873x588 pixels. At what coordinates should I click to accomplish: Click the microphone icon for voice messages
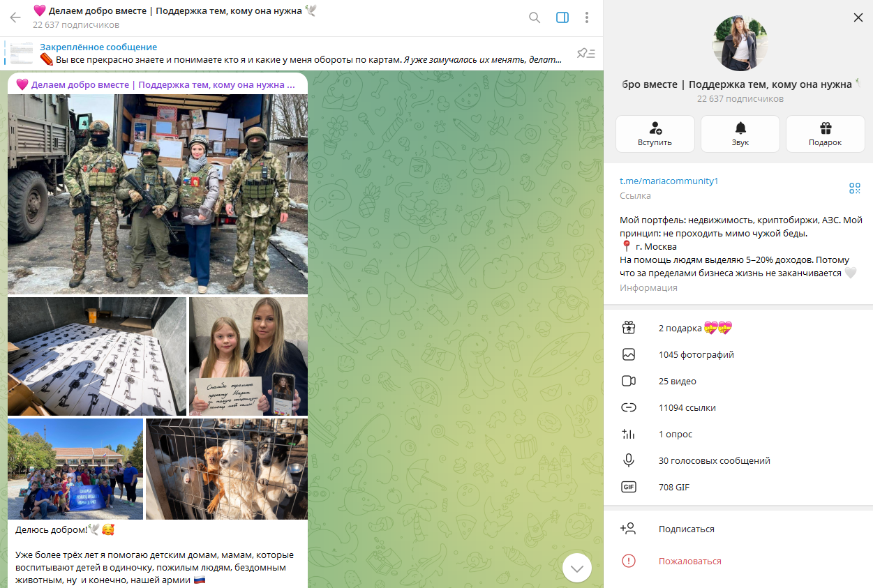(x=629, y=460)
